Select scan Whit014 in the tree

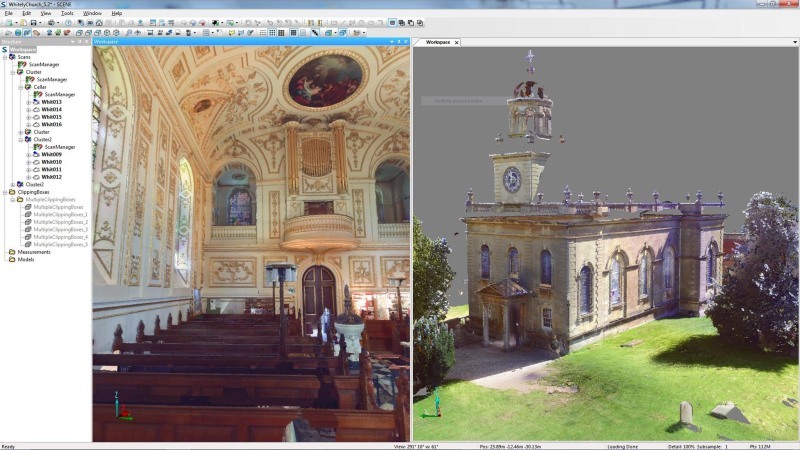(52, 110)
